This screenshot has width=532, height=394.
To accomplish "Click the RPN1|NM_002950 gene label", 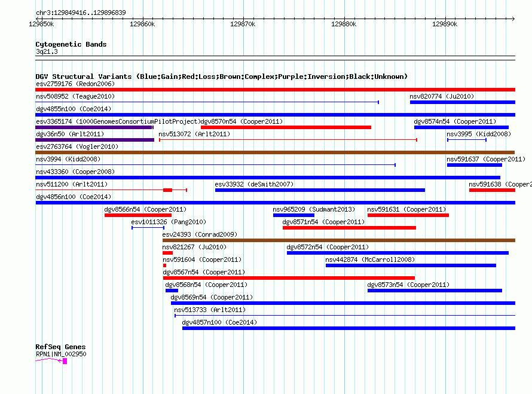I will click(x=61, y=354).
